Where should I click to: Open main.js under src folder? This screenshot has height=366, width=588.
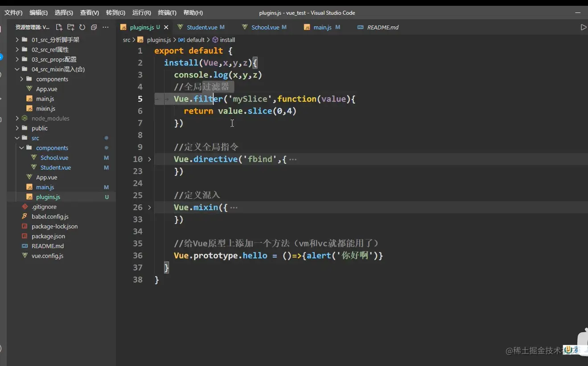pyautogui.click(x=45, y=187)
